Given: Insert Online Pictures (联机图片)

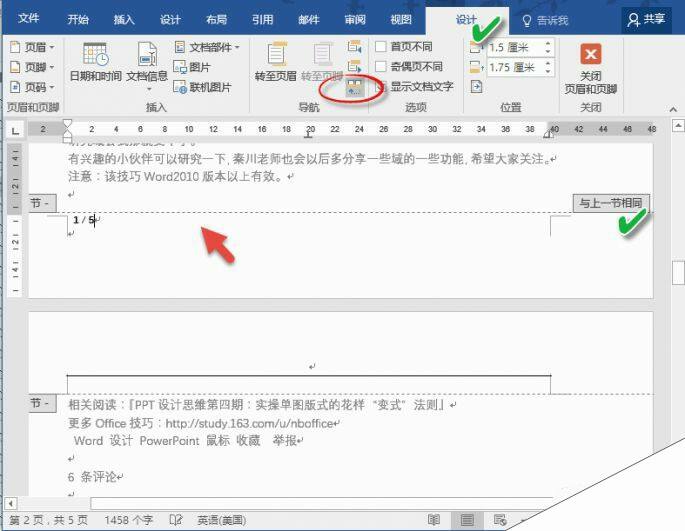Looking at the screenshot, I should click(202, 87).
